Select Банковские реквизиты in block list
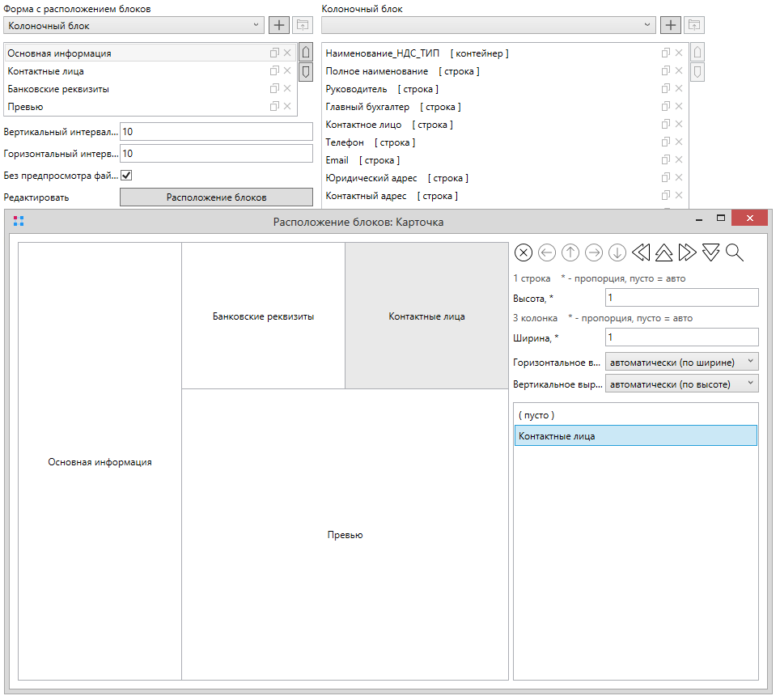Viewport: 780px width, 700px height. [x=58, y=89]
